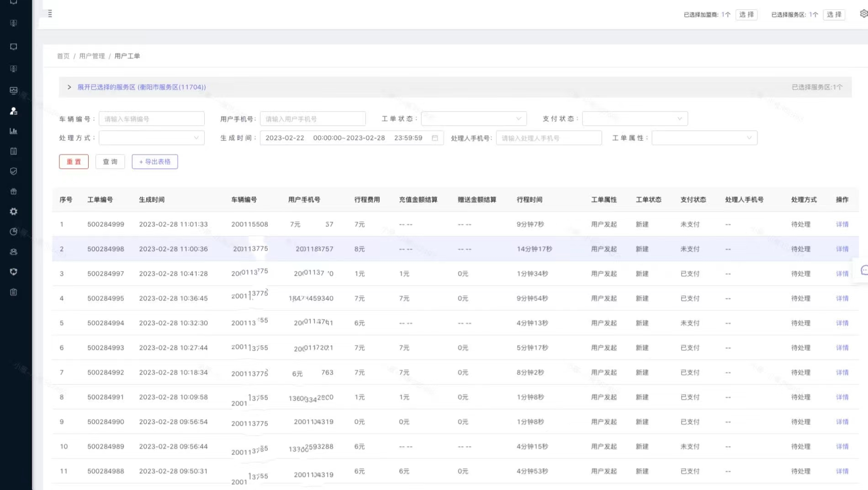Open 详情 for work order 500284995
The height and width of the screenshot is (490, 868).
coord(842,298)
